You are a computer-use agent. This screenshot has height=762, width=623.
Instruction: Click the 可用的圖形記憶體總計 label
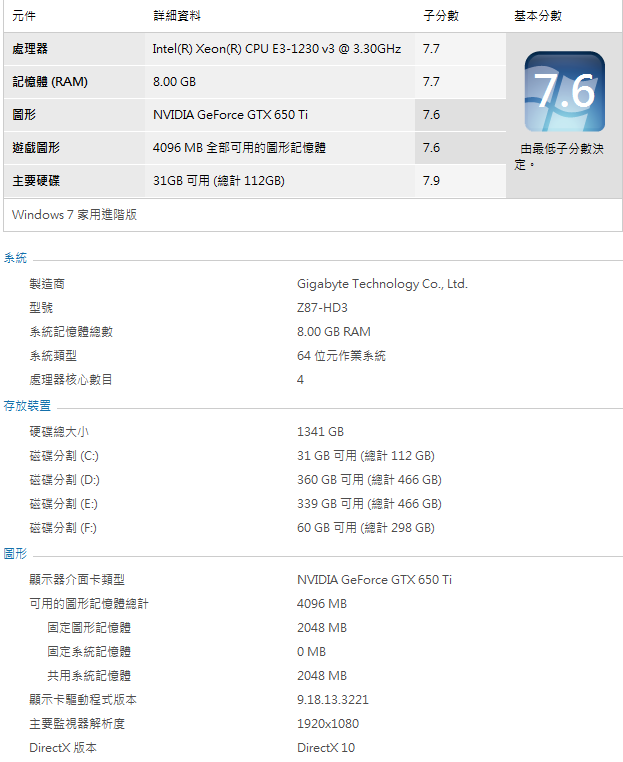pyautogui.click(x=89, y=604)
